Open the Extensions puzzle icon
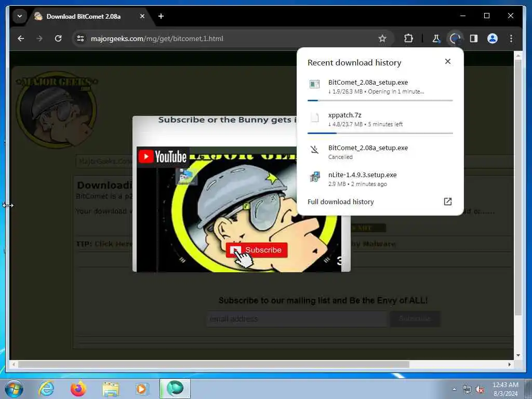 pyautogui.click(x=408, y=38)
